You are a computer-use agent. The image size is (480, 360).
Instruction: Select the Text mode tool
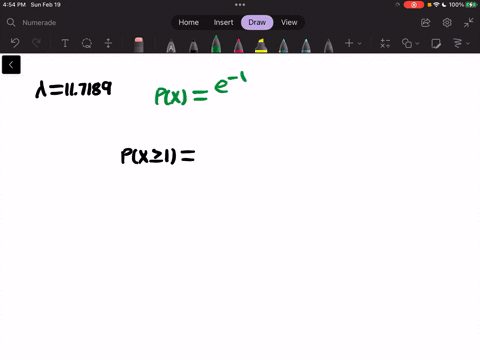pos(65,43)
